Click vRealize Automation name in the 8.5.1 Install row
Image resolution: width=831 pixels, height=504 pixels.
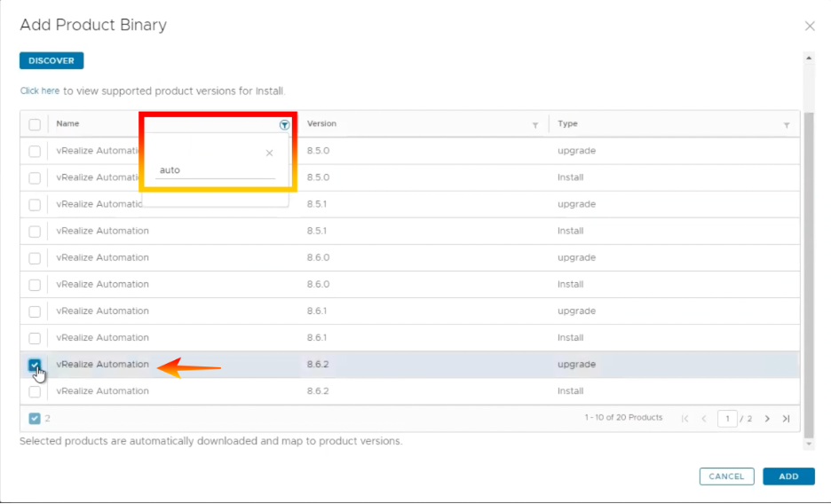(x=102, y=231)
